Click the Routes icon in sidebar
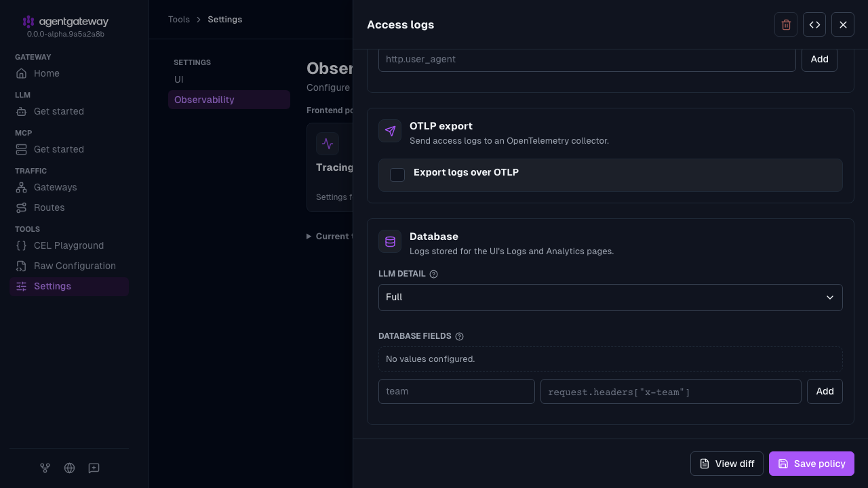The image size is (868, 488). [x=22, y=207]
